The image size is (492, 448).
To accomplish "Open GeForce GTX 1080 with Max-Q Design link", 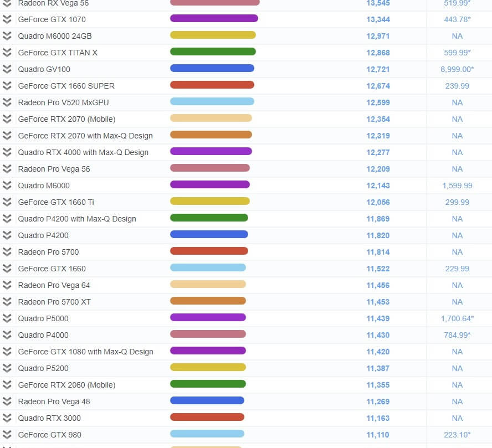I will [x=86, y=352].
